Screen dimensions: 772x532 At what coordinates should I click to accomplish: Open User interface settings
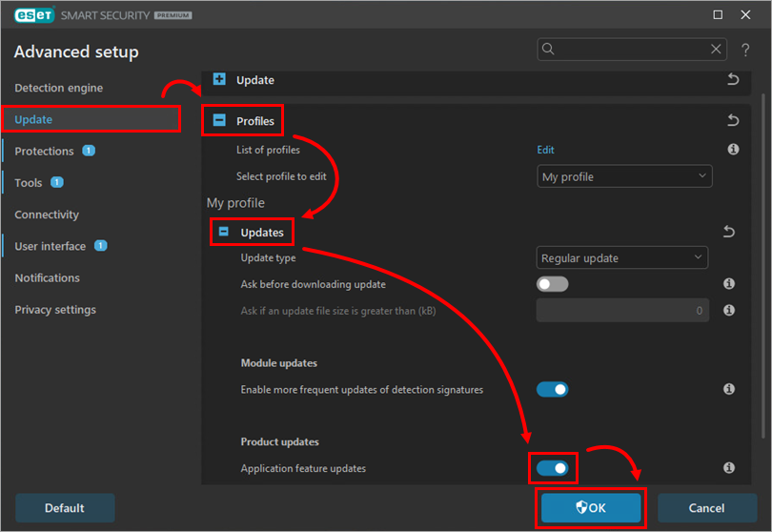[x=51, y=246]
